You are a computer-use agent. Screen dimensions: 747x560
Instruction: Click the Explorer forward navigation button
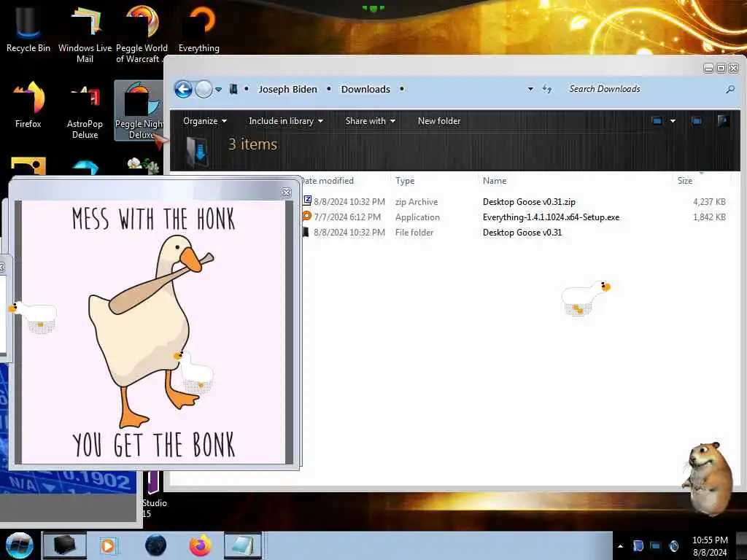tap(204, 89)
